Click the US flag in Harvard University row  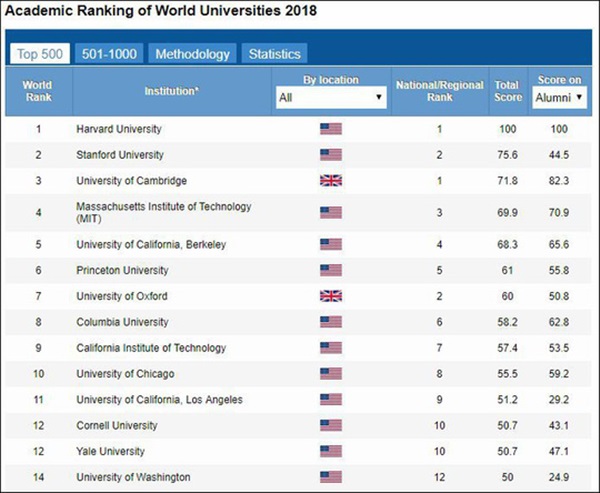pyautogui.click(x=330, y=129)
